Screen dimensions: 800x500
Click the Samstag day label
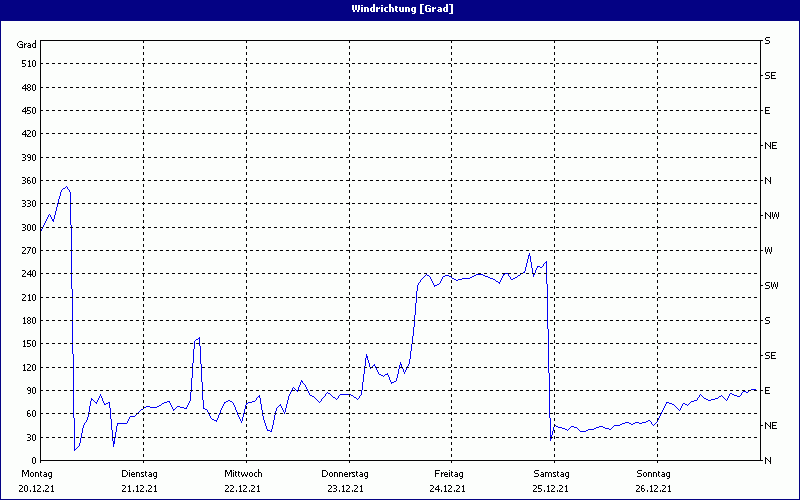click(x=550, y=473)
